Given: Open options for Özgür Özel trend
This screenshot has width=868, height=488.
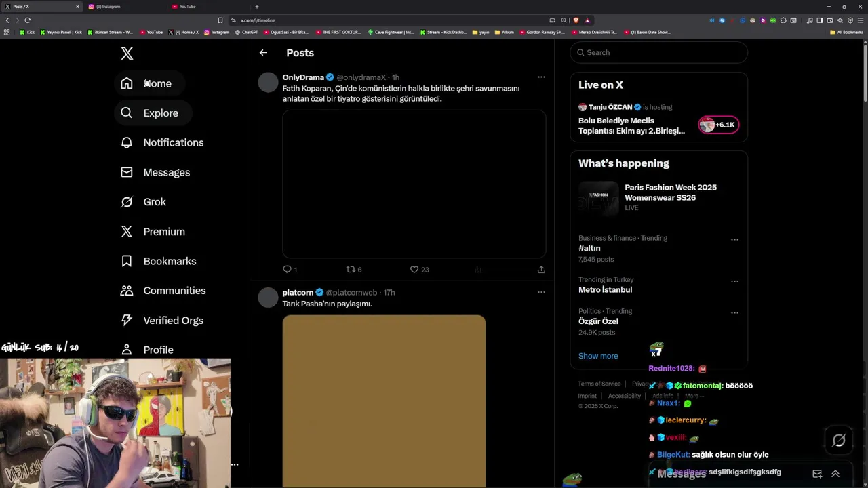Looking at the screenshot, I should click(734, 312).
